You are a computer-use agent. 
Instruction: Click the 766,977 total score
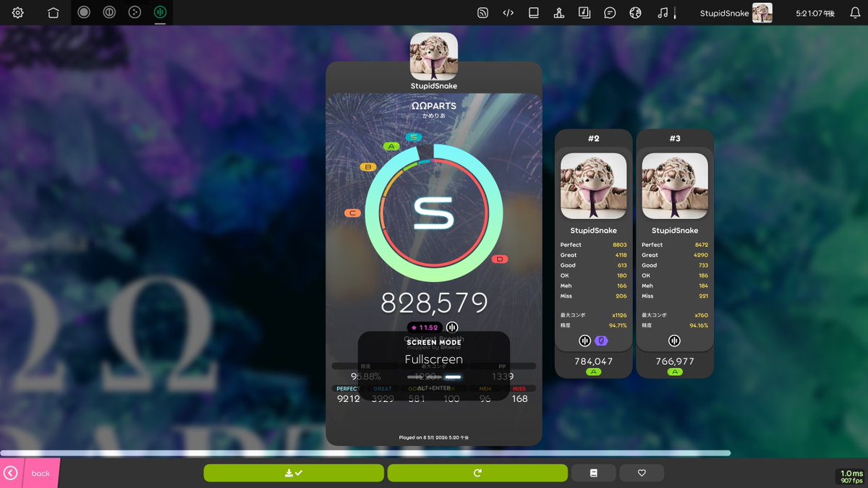click(675, 361)
